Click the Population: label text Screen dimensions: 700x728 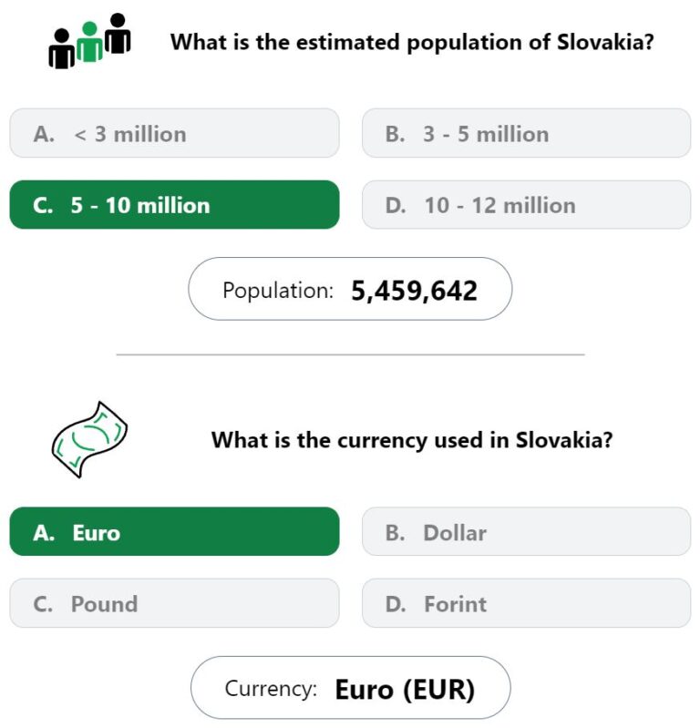click(278, 291)
